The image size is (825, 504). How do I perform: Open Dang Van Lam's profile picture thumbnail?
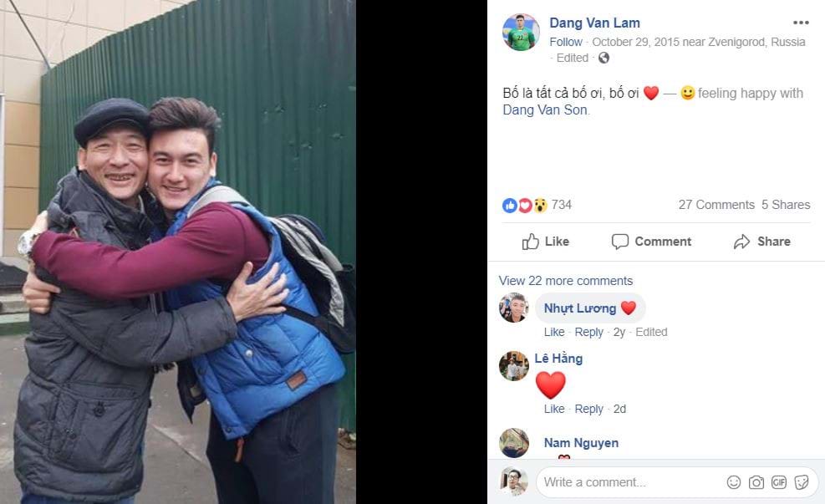click(521, 32)
